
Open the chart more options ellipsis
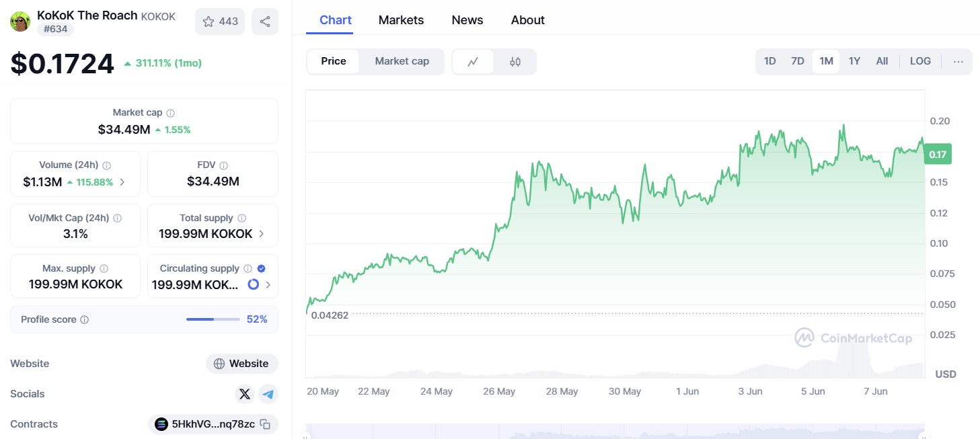(958, 62)
